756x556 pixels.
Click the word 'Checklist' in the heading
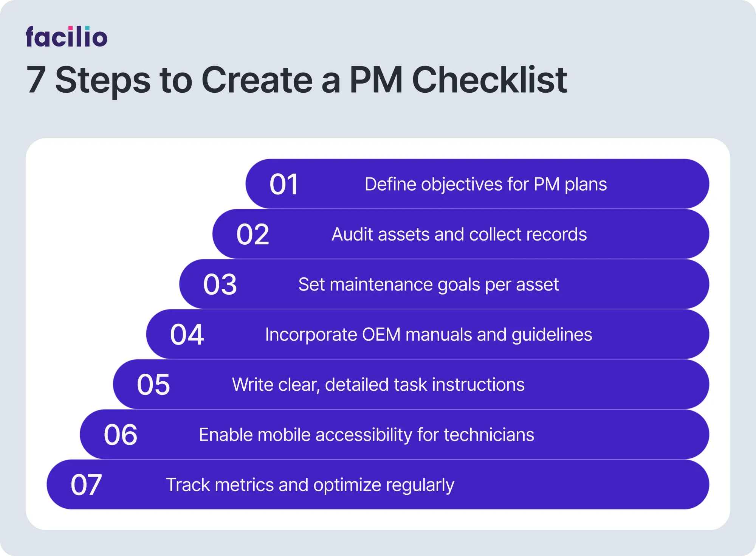[490, 80]
